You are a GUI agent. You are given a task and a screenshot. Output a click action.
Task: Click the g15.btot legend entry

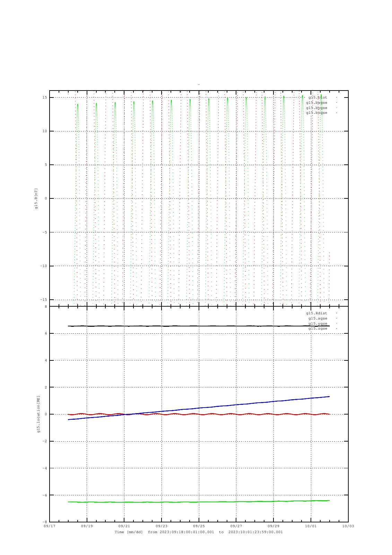pos(317,97)
